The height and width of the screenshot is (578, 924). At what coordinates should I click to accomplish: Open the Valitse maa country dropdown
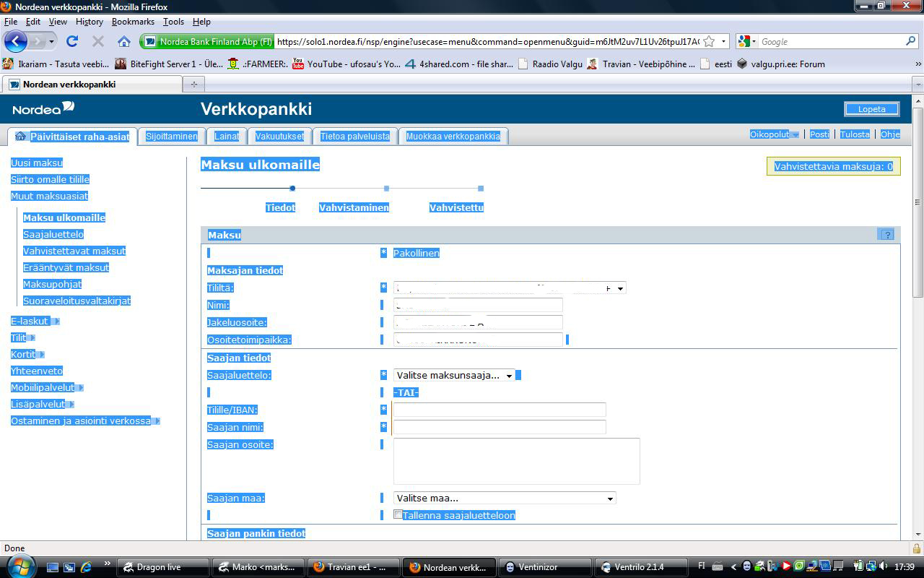click(505, 498)
